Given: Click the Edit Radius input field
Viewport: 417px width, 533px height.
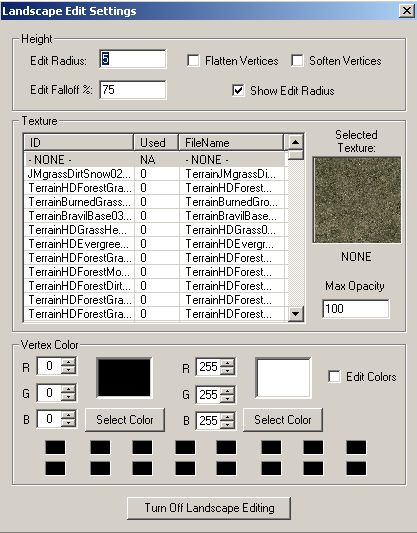Looking at the screenshot, I should coord(133,59).
